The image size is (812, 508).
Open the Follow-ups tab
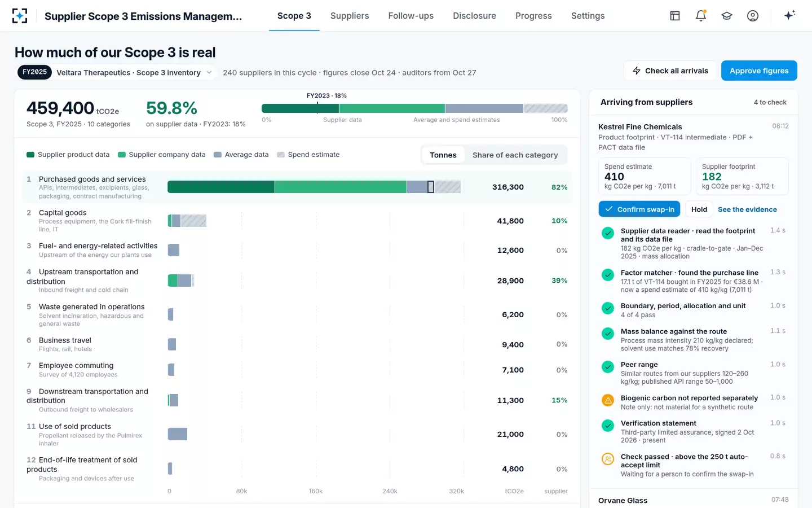[411, 16]
